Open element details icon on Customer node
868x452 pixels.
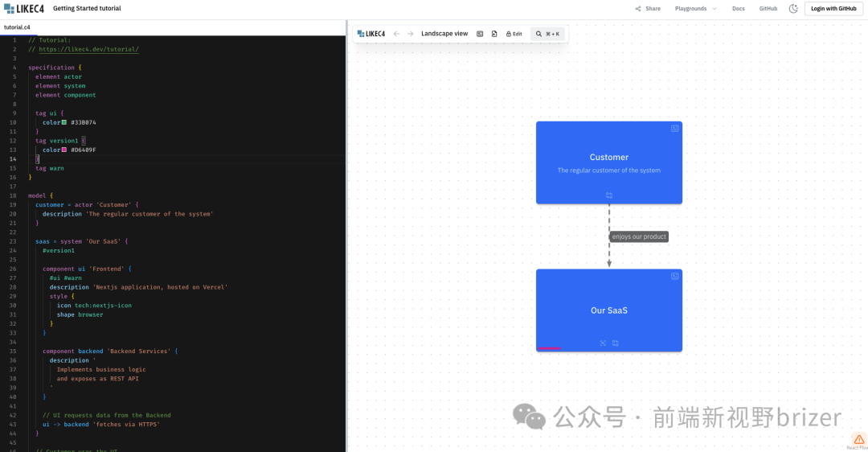coord(675,129)
